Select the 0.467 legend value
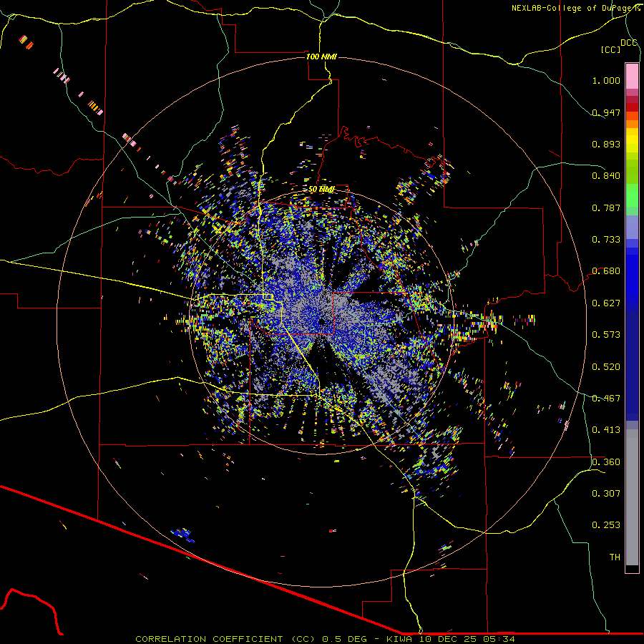Viewport: 644px width, 644px height. click(x=606, y=399)
